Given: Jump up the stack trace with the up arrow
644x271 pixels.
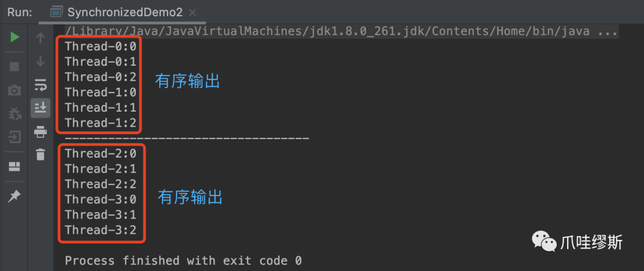Looking at the screenshot, I should 41,38.
